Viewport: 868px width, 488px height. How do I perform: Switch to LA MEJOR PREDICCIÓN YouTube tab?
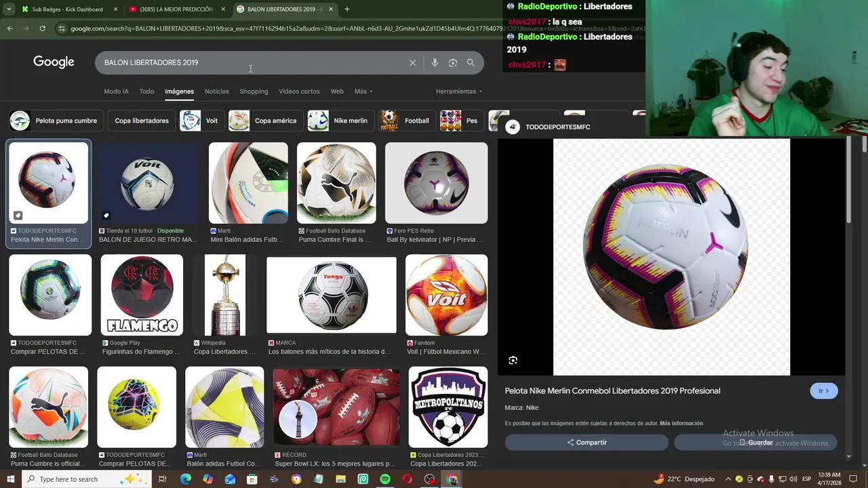(176, 9)
